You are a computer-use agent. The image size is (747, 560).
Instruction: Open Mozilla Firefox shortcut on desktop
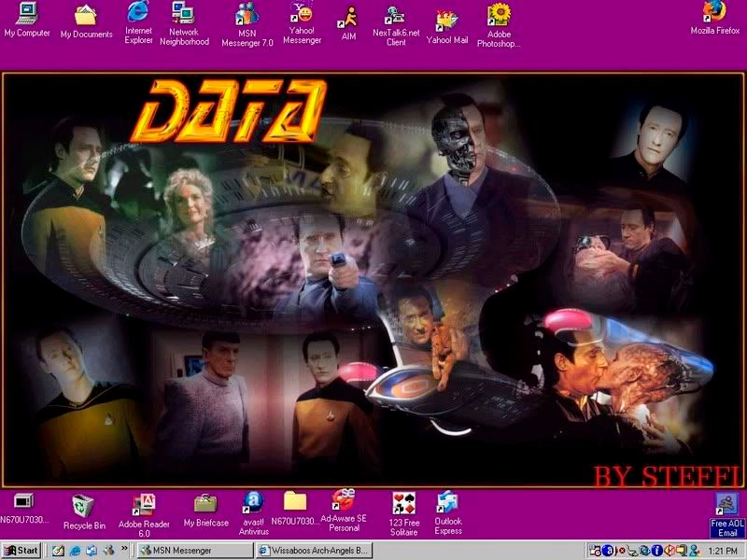coord(714,13)
